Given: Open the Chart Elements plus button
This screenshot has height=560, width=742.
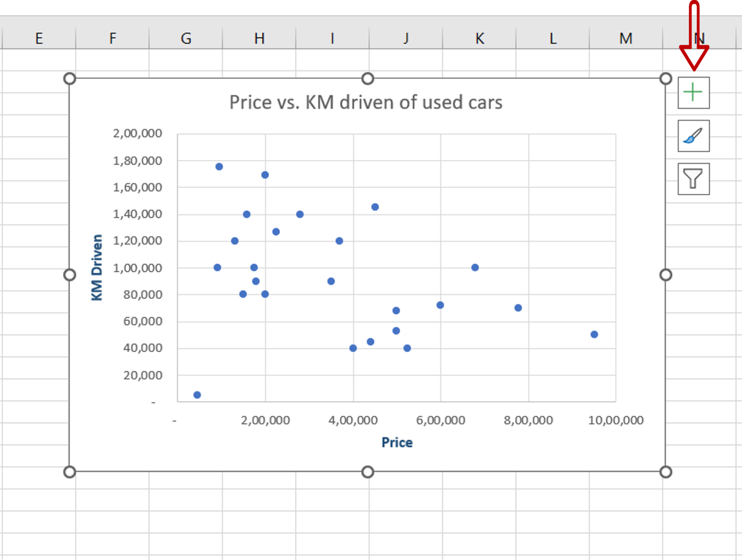Looking at the screenshot, I should click(693, 92).
